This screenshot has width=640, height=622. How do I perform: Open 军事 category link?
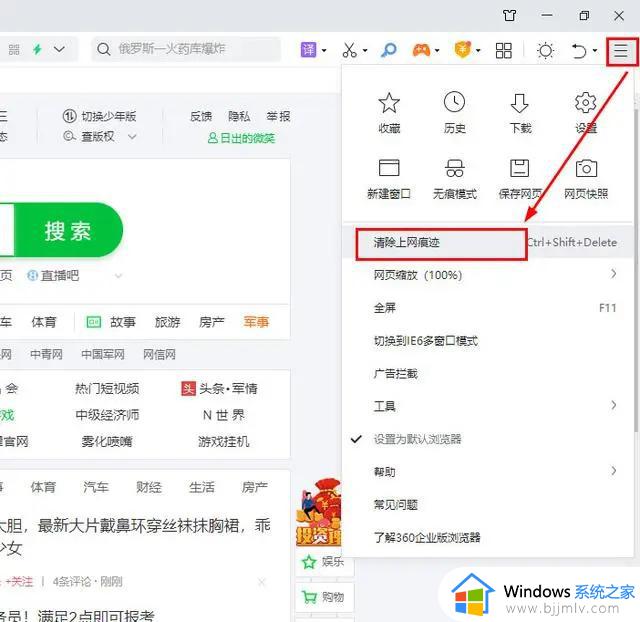coord(256,322)
